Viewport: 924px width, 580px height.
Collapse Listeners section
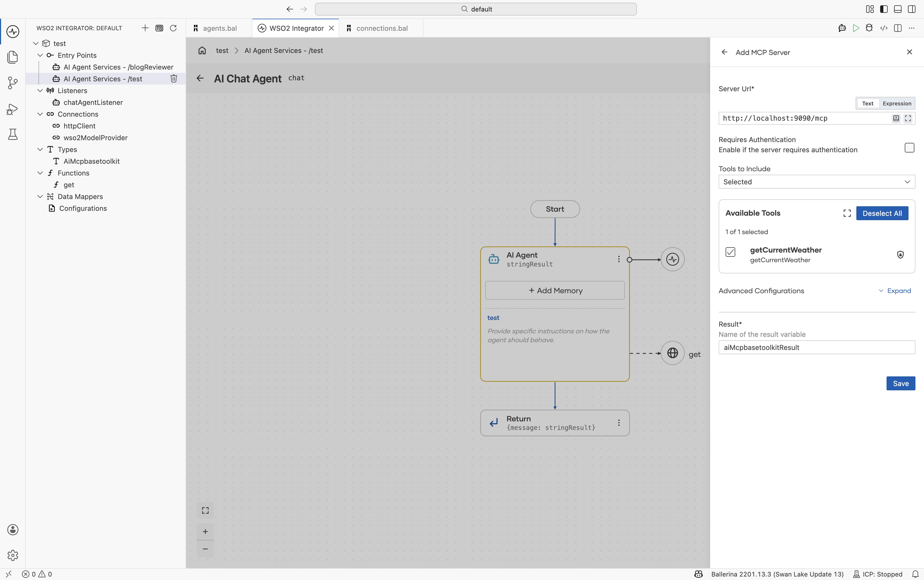[x=40, y=90]
